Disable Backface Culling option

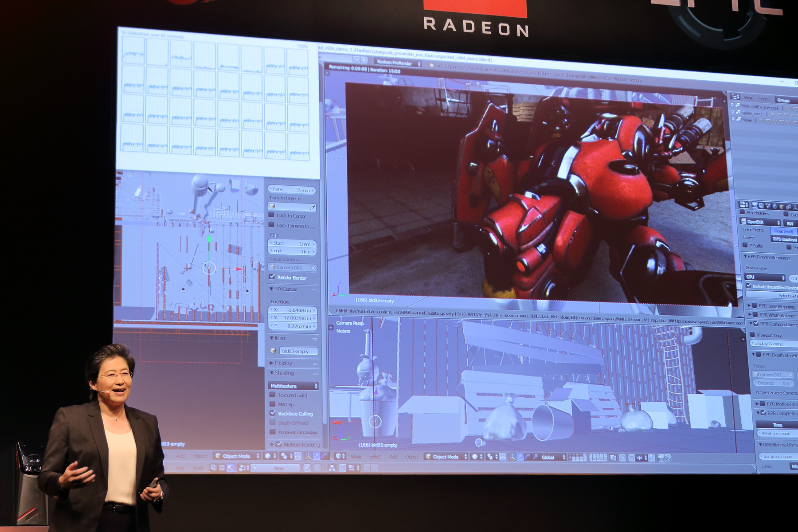point(273,413)
